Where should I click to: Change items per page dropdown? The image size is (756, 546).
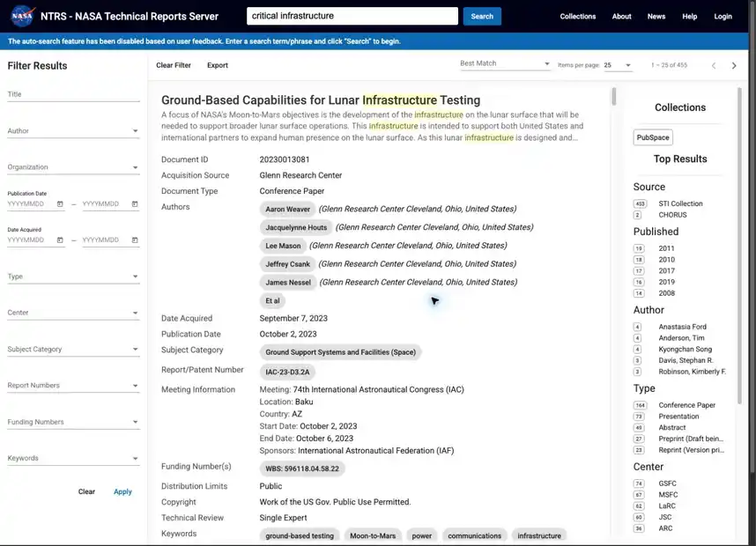[x=618, y=65]
